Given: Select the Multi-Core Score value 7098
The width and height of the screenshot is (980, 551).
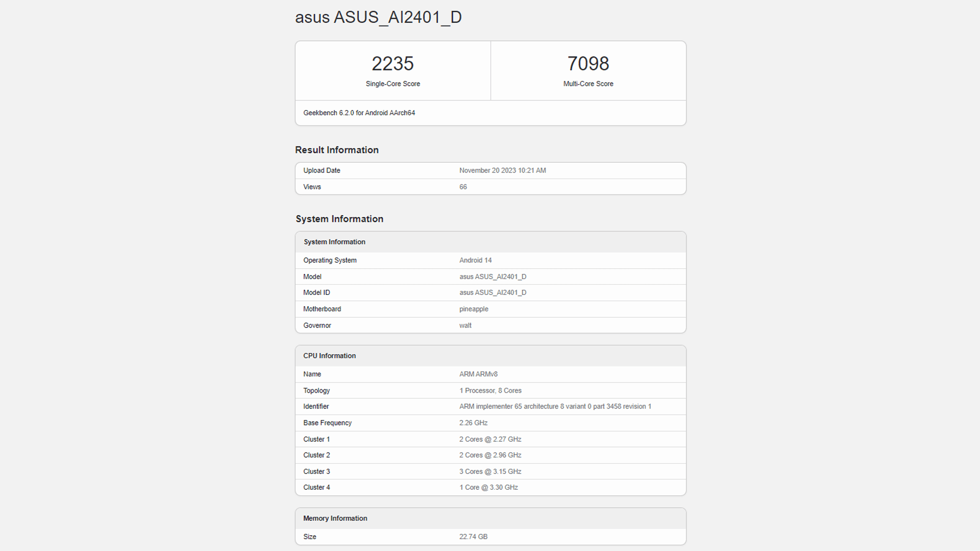Looking at the screenshot, I should [x=588, y=63].
